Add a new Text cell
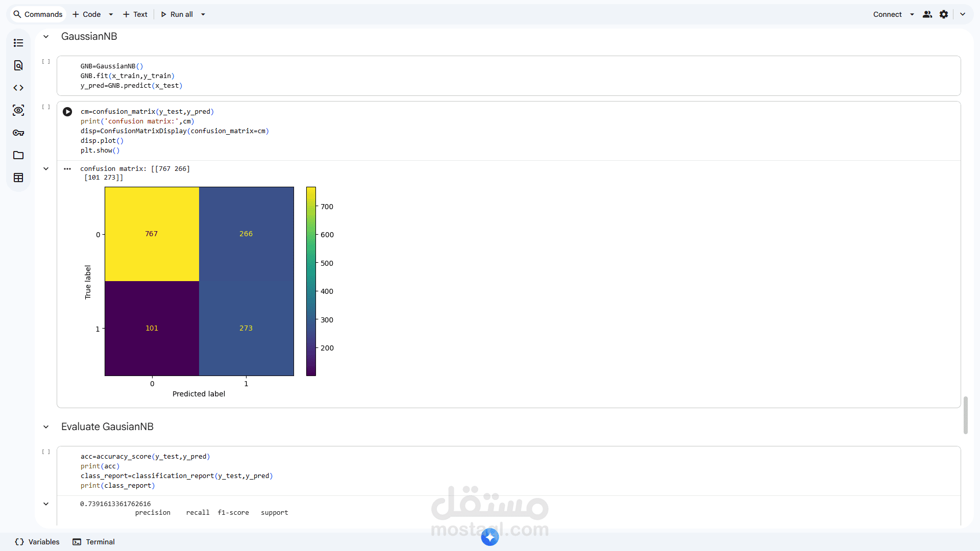 click(135, 14)
